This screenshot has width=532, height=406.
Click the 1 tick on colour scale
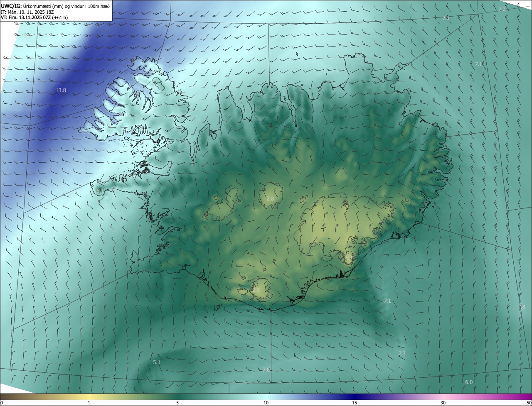coord(89,403)
